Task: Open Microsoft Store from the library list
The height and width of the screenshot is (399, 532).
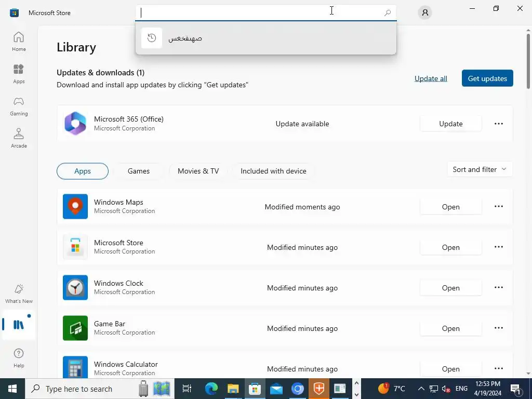Action: tap(450, 247)
